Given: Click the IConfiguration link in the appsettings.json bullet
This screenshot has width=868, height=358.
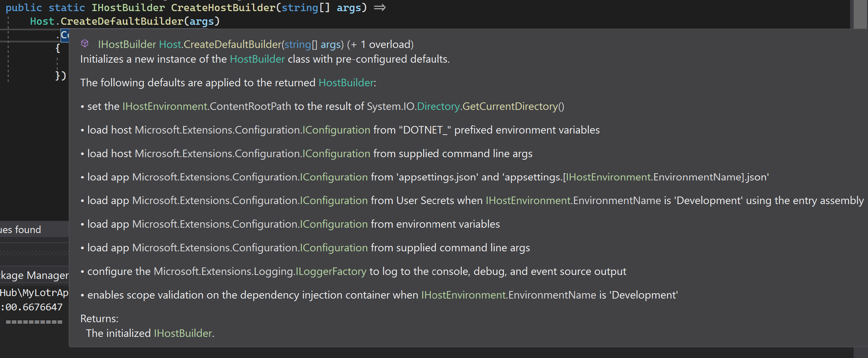Looking at the screenshot, I should [x=334, y=176].
